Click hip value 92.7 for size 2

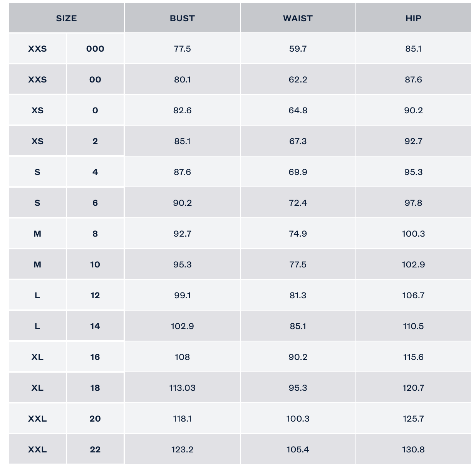click(413, 141)
